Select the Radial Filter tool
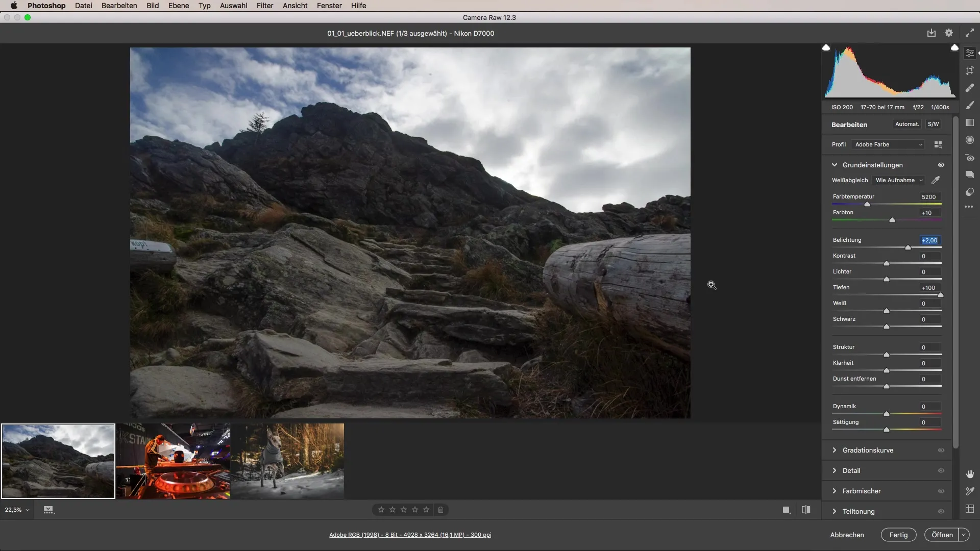Viewport: 980px width, 551px height. [970, 140]
